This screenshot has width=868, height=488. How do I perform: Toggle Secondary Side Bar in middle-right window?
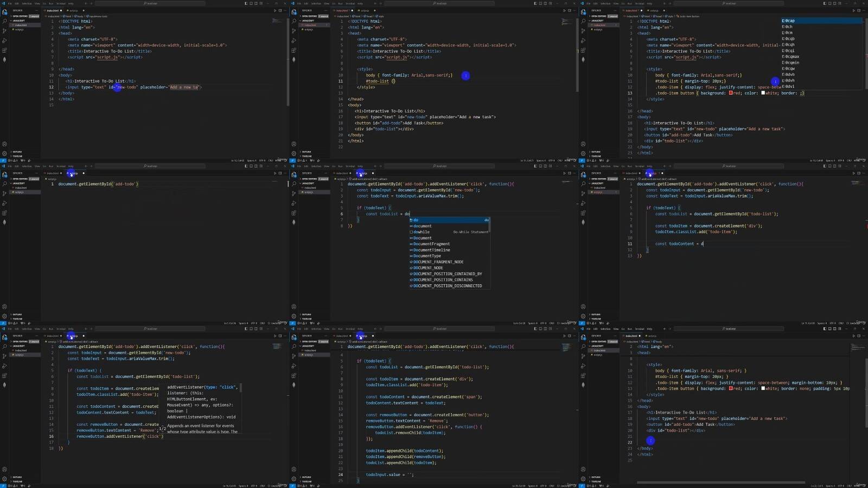coord(835,166)
